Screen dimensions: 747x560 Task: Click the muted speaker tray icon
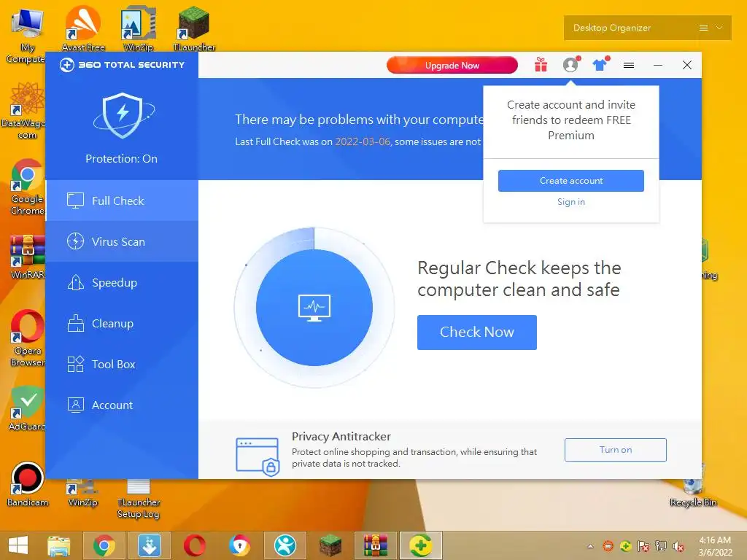click(x=678, y=546)
